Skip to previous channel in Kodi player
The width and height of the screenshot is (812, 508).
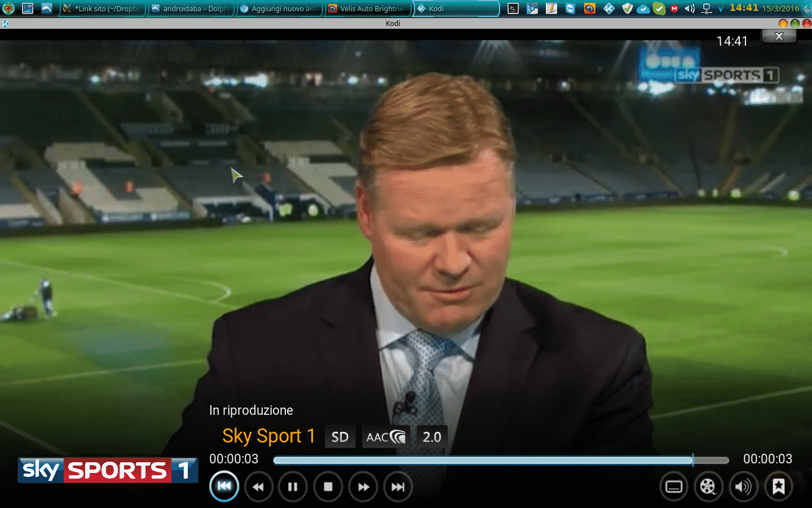[x=224, y=487]
